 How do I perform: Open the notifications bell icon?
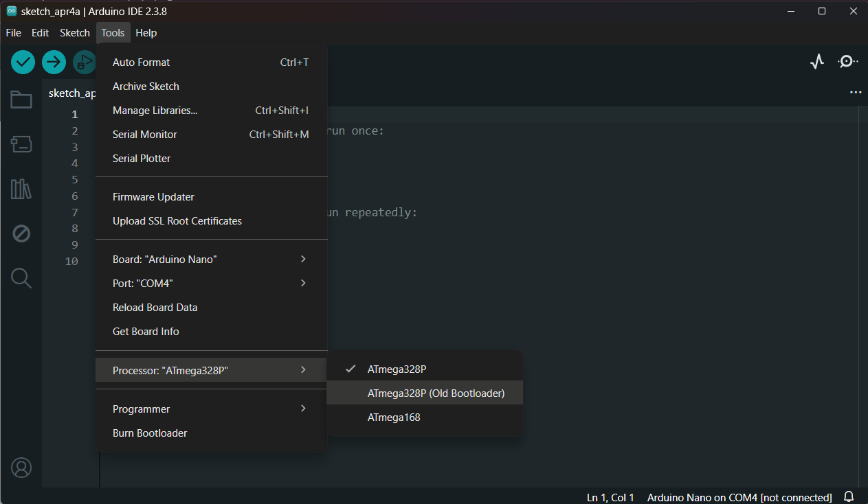(849, 496)
